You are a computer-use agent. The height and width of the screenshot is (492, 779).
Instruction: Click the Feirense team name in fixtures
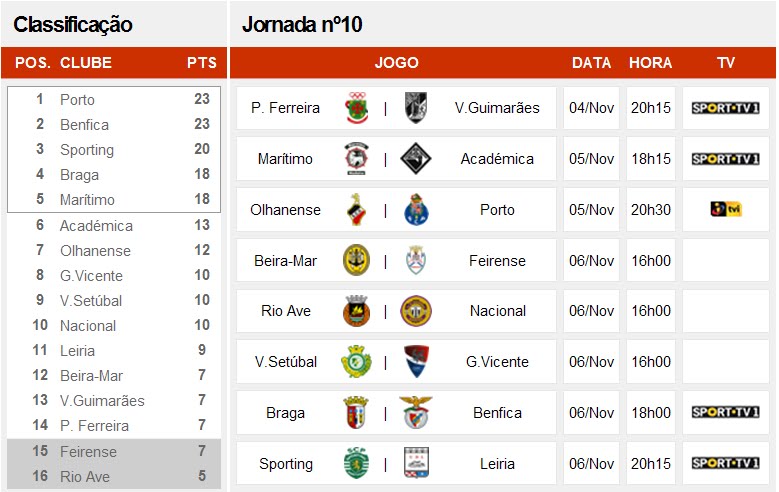coord(497,260)
